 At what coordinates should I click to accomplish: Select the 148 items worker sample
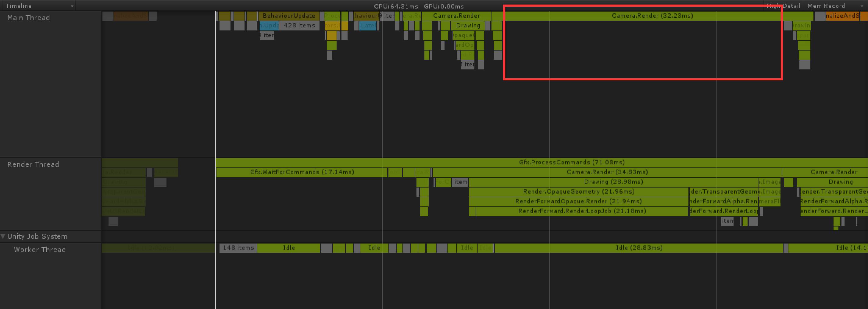(238, 248)
